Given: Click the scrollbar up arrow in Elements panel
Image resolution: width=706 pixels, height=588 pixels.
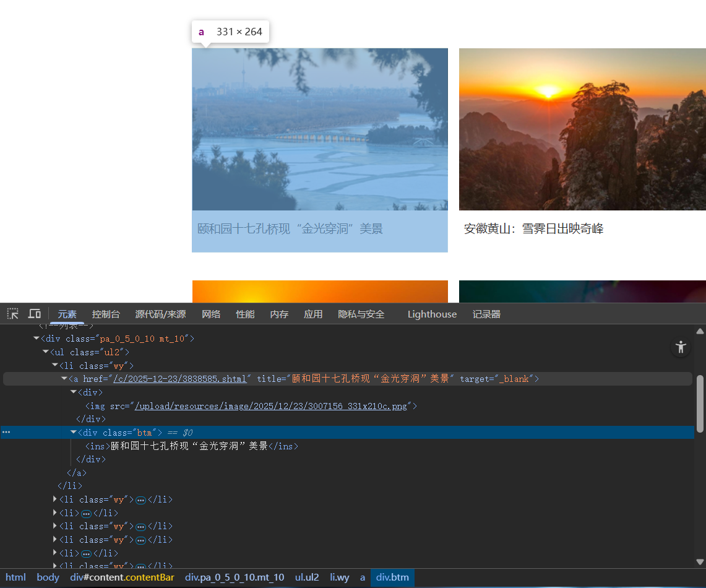Looking at the screenshot, I should point(700,331).
